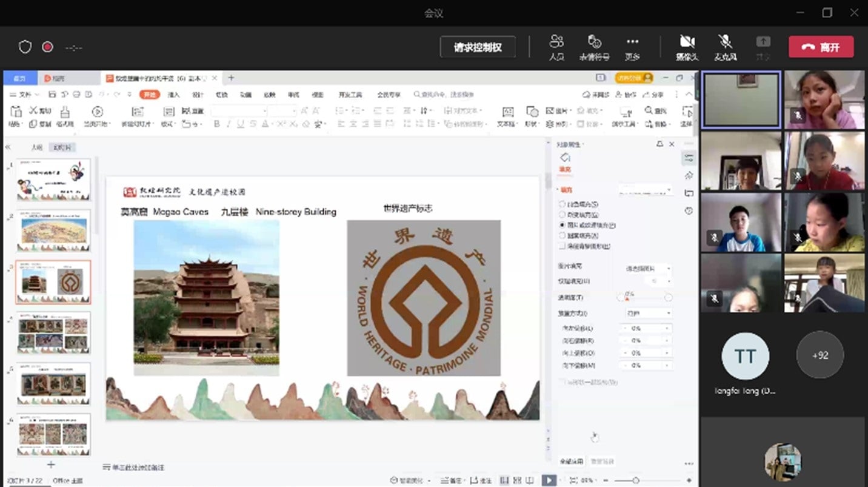Click the WPS command search box
The image size is (868, 487).
pos(443,95)
